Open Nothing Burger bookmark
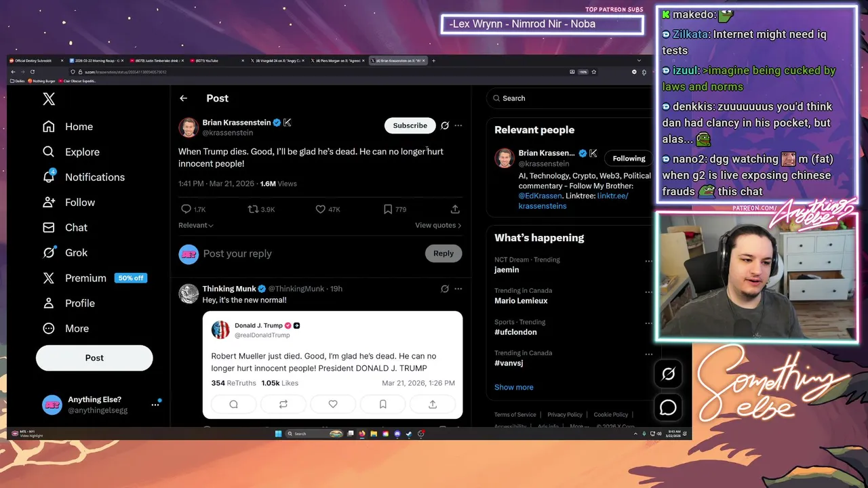 point(43,81)
